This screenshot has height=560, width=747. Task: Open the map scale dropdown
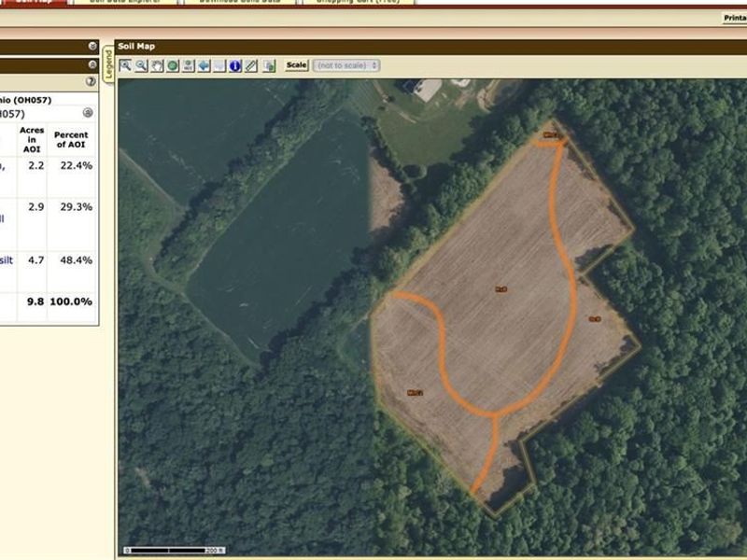[347, 65]
